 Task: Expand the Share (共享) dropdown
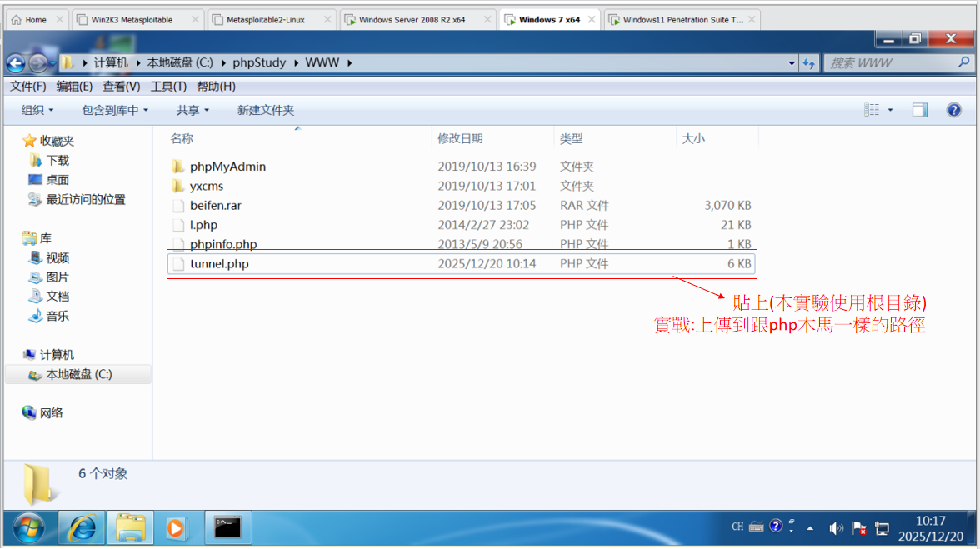click(x=192, y=110)
